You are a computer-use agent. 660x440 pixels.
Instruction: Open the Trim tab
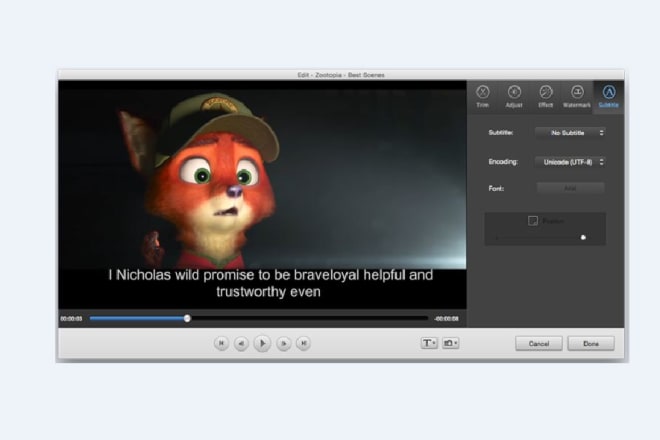pos(482,97)
